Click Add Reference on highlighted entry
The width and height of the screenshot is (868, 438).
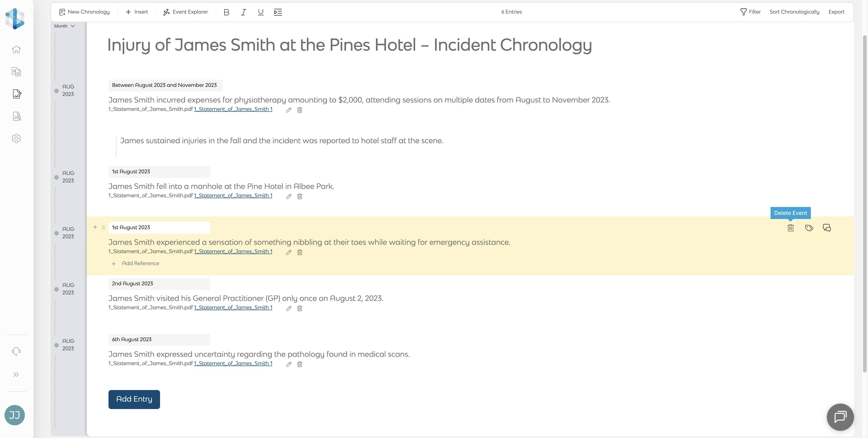(140, 263)
